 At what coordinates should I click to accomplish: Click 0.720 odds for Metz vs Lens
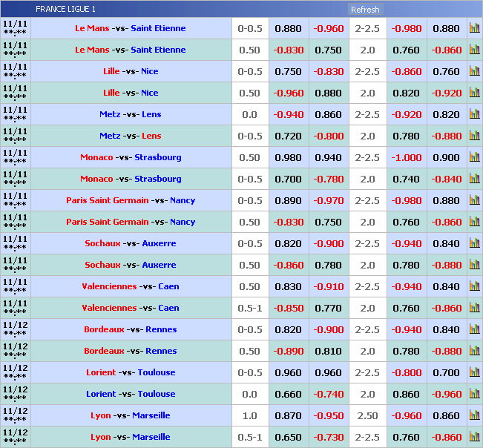(x=288, y=136)
